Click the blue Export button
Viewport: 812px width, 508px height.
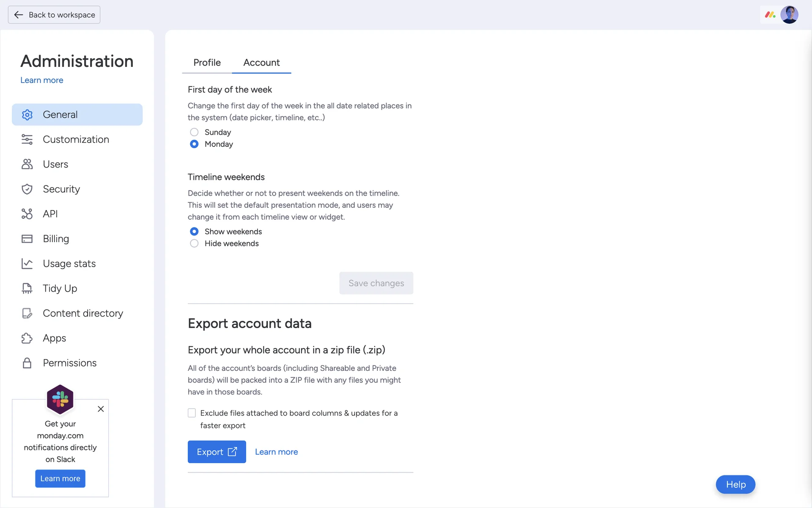(217, 452)
